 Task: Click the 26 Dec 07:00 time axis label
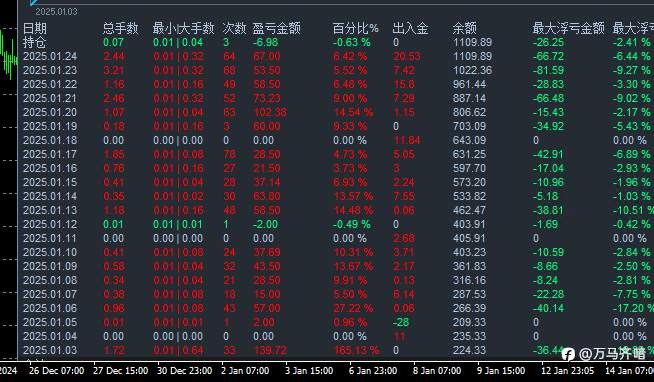[x=57, y=370]
